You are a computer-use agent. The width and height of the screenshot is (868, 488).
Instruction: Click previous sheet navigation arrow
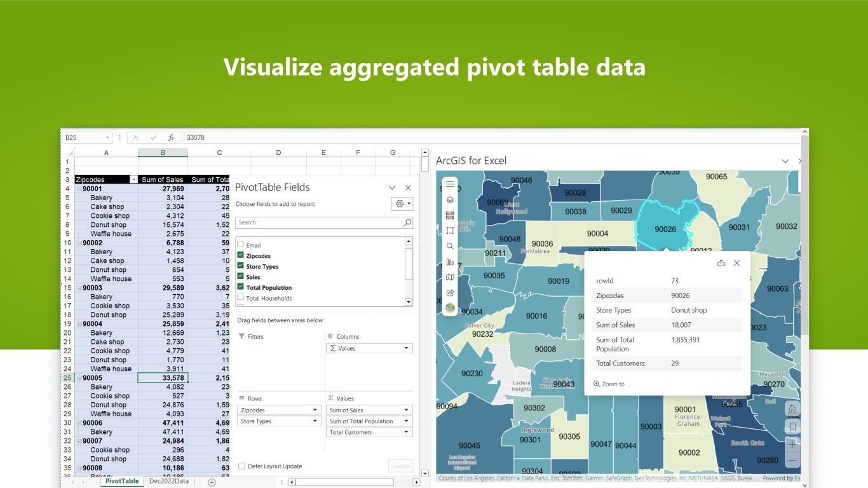[72, 482]
